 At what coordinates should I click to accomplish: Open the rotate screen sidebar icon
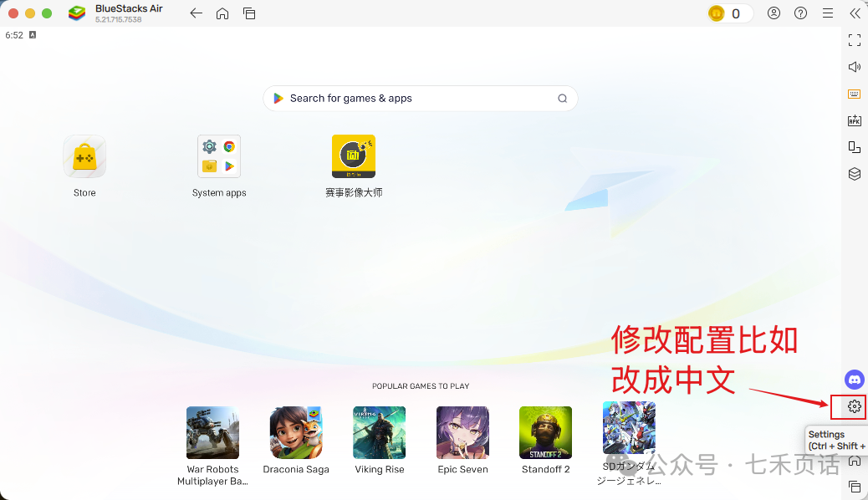[x=854, y=147]
